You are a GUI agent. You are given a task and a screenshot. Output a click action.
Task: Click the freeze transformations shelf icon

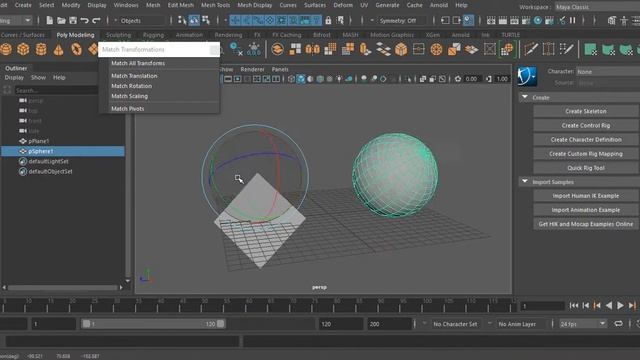(253, 49)
